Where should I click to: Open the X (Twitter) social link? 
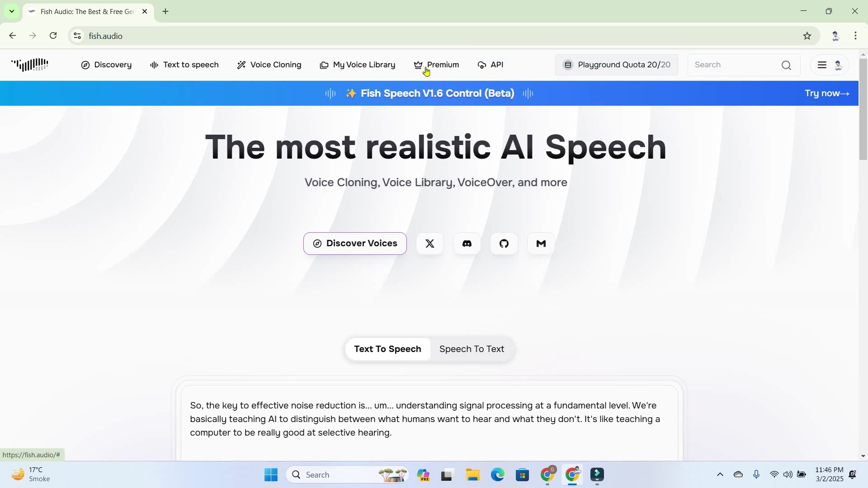(430, 244)
